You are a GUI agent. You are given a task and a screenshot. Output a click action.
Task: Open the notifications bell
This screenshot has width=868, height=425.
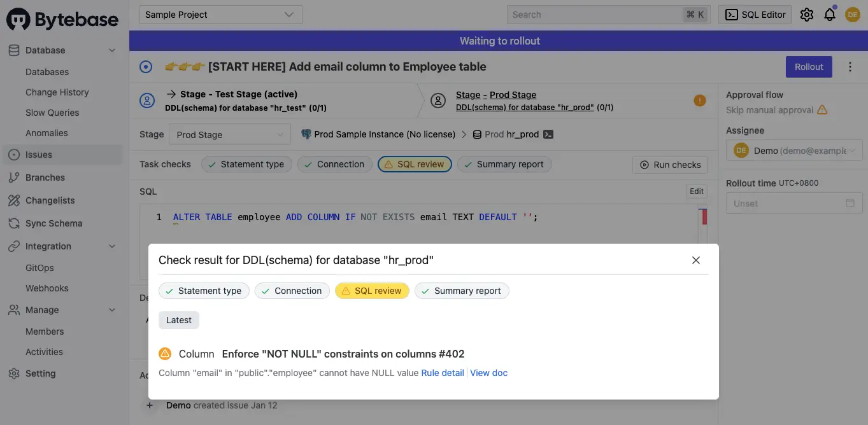829,14
